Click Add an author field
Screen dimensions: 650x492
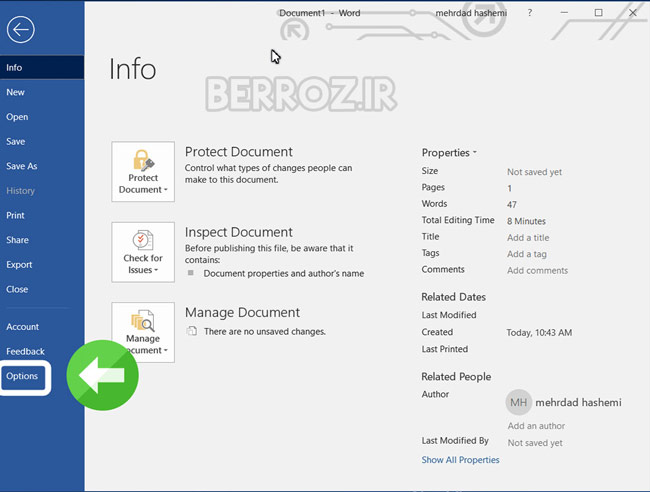tap(536, 426)
